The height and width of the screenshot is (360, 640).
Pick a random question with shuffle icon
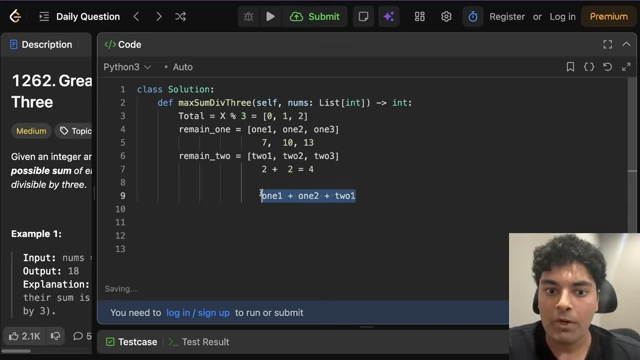(x=180, y=17)
